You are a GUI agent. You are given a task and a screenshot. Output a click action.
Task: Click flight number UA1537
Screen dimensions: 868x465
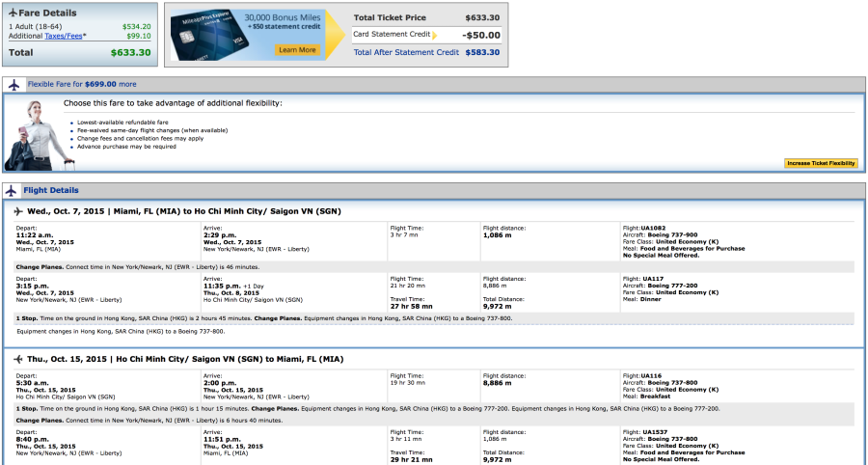(x=655, y=432)
